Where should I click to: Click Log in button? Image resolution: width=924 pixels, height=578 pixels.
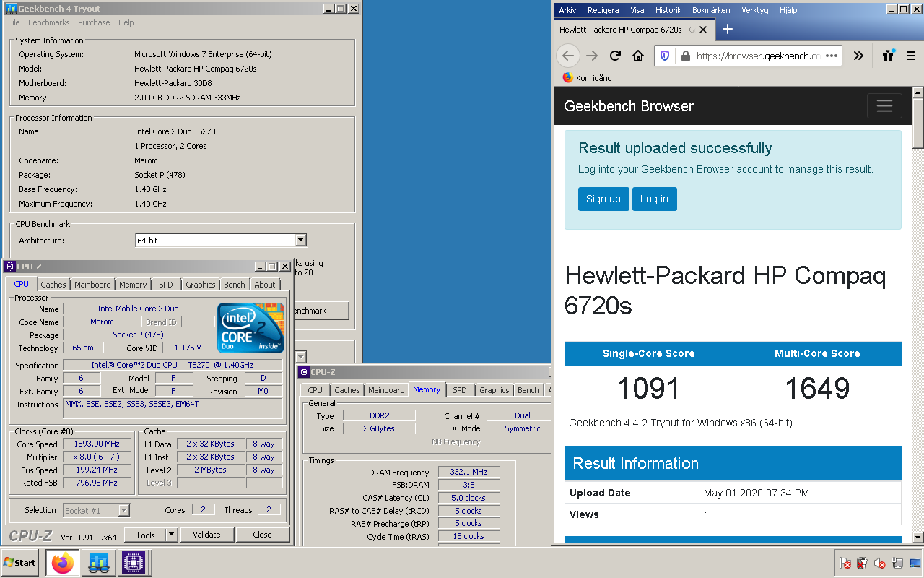pyautogui.click(x=654, y=199)
